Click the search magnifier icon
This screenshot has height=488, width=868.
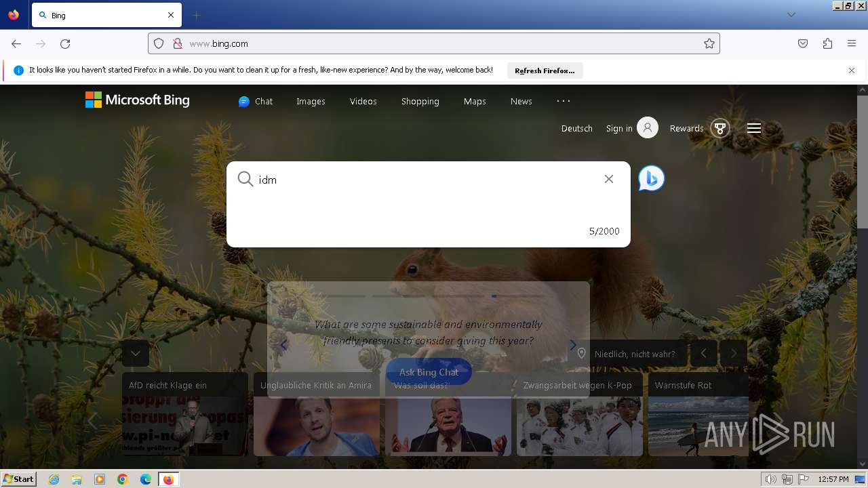[245, 179]
